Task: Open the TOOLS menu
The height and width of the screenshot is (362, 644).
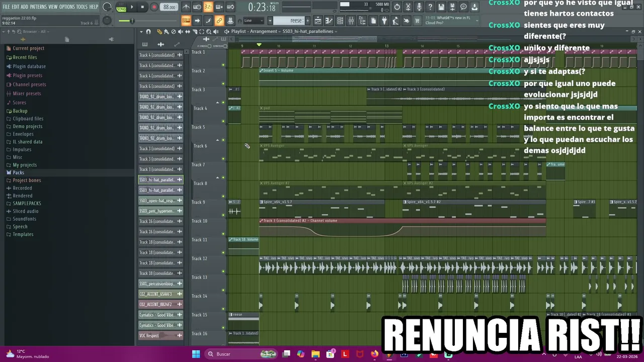Action: pos(82,7)
